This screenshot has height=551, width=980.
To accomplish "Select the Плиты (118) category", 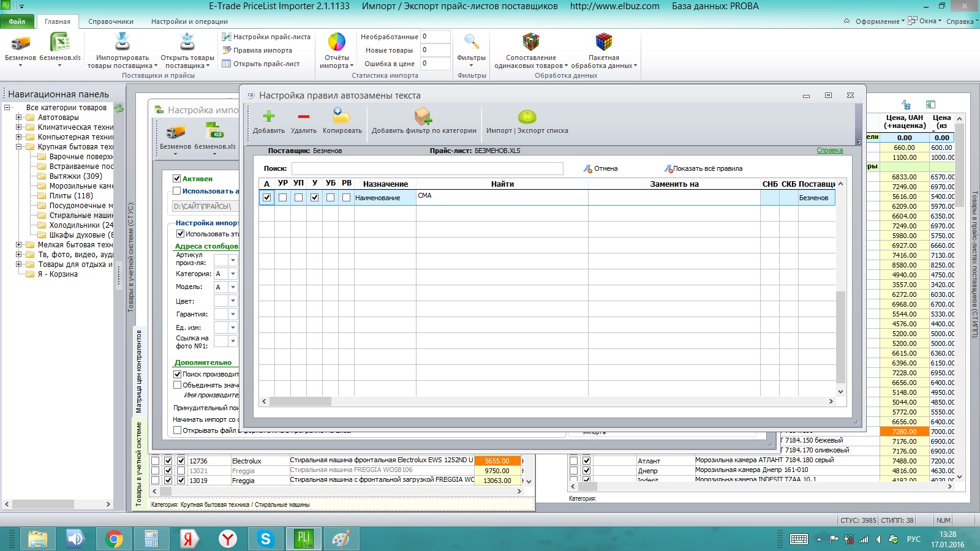I will (71, 196).
